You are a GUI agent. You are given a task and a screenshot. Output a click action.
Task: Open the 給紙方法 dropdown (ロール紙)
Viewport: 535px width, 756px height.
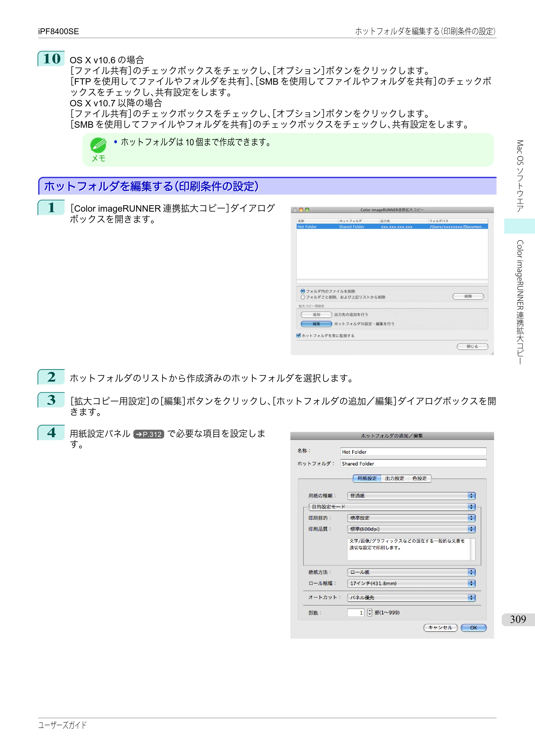411,572
